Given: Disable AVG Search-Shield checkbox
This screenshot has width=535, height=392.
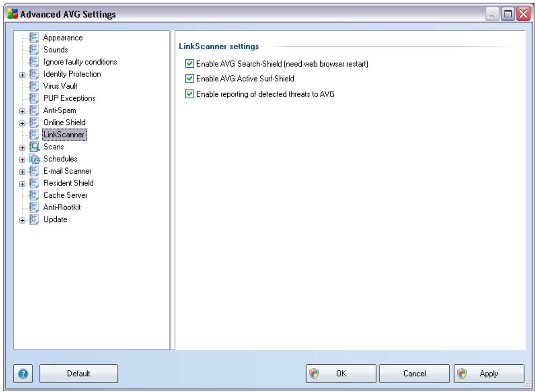Looking at the screenshot, I should tap(189, 64).
